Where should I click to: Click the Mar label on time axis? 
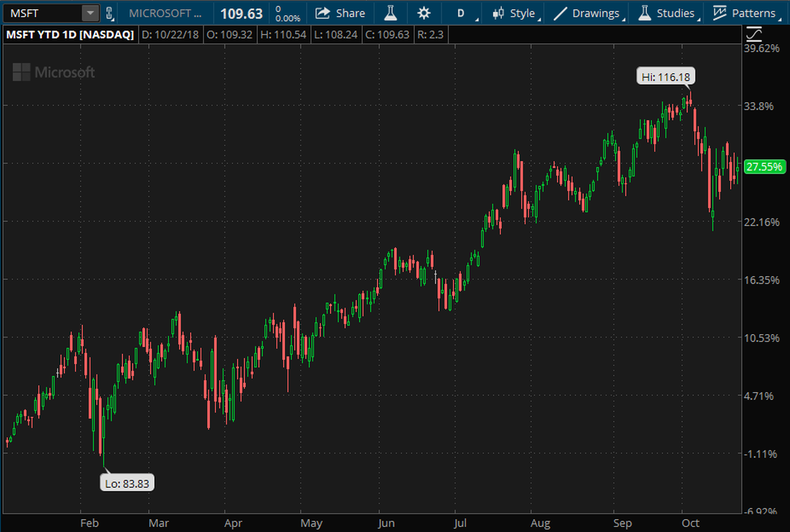159,523
